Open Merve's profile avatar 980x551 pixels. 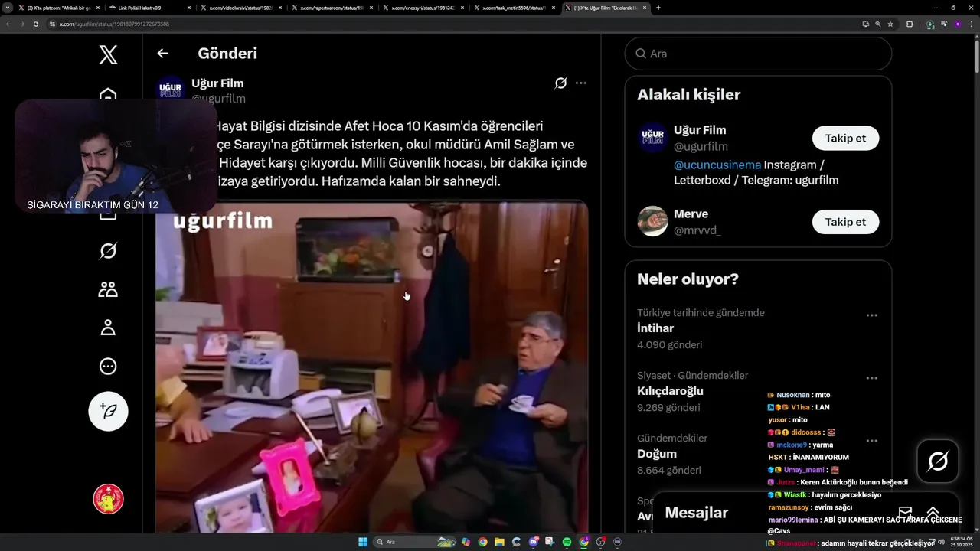[x=652, y=221]
